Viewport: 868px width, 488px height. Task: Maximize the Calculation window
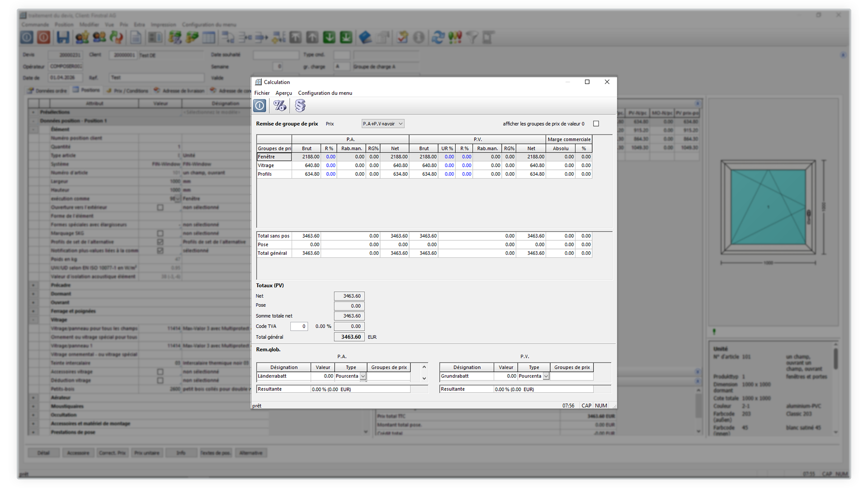pos(587,82)
